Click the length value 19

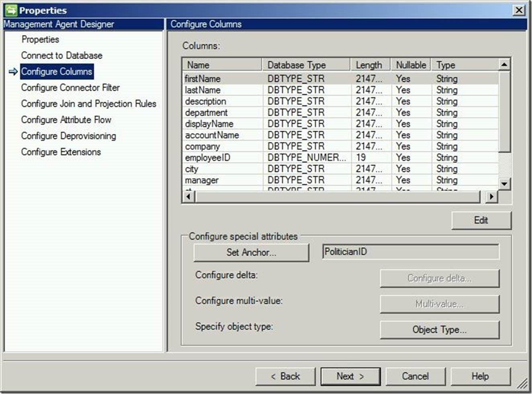pos(361,157)
